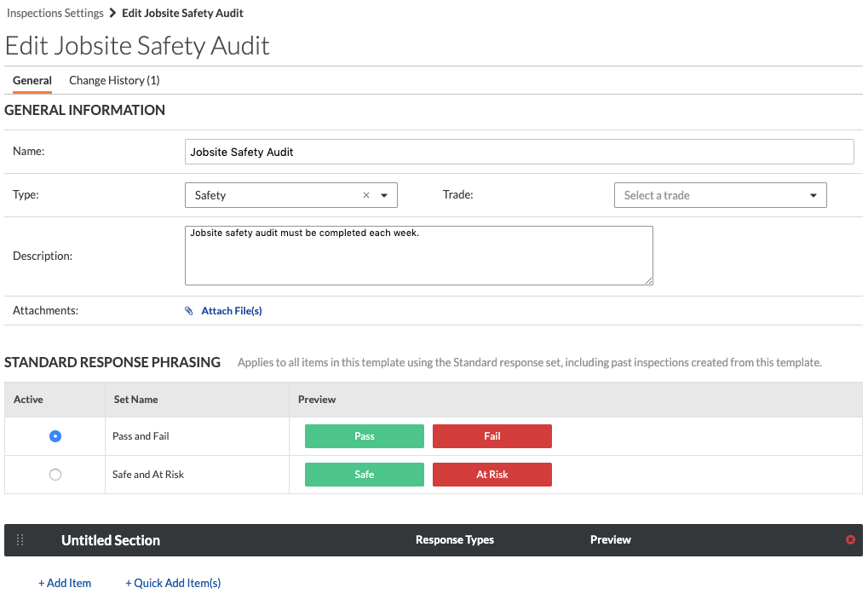This screenshot has width=868, height=599.
Task: Click the Description resize handle corner
Action: 649,280
